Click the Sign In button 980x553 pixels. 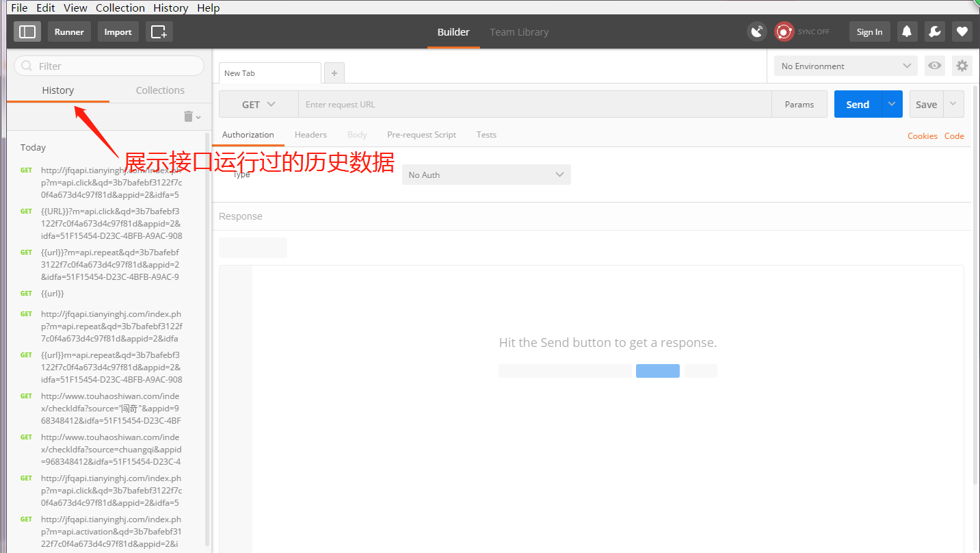click(869, 31)
